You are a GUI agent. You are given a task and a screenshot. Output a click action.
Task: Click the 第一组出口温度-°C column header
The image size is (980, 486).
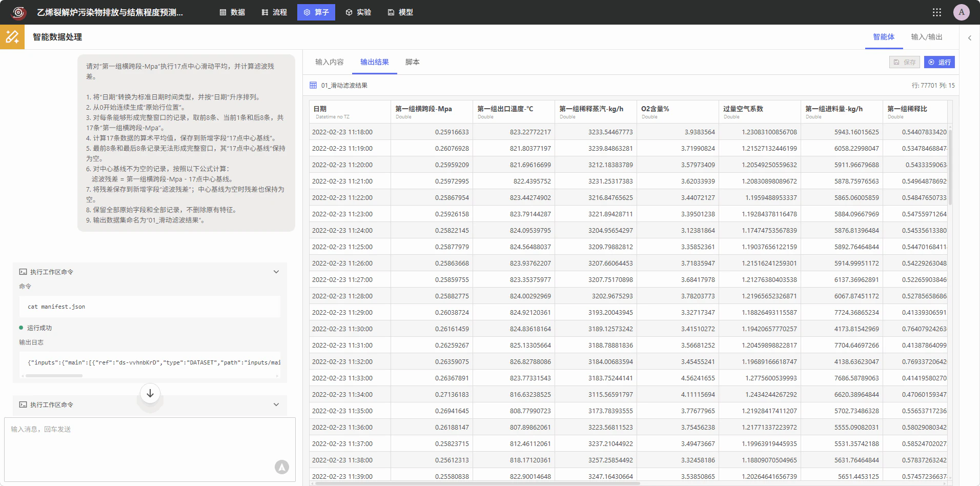pos(514,112)
